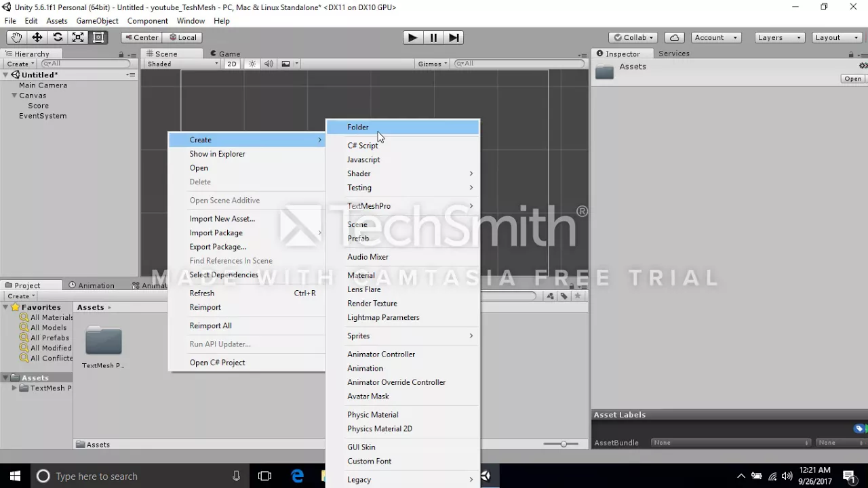
Task: Open the Shaded draw mode dropdown
Action: coord(182,64)
